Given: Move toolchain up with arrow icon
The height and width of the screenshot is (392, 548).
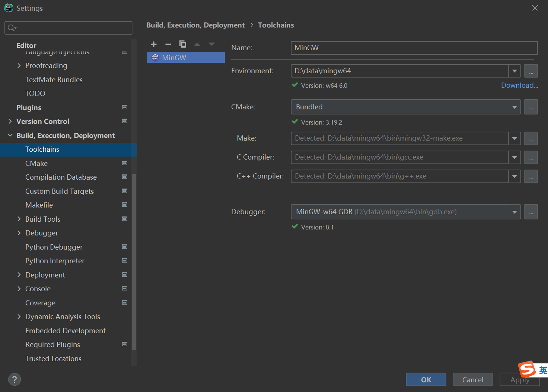Looking at the screenshot, I should tap(197, 44).
